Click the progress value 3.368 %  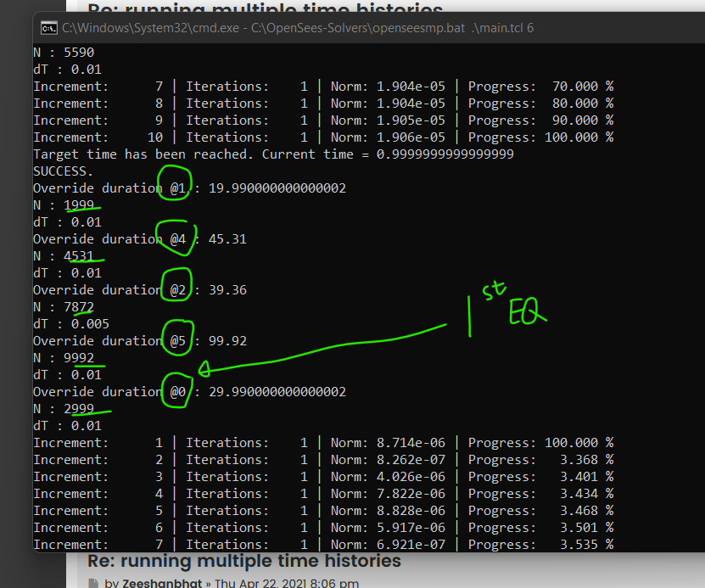click(x=587, y=460)
